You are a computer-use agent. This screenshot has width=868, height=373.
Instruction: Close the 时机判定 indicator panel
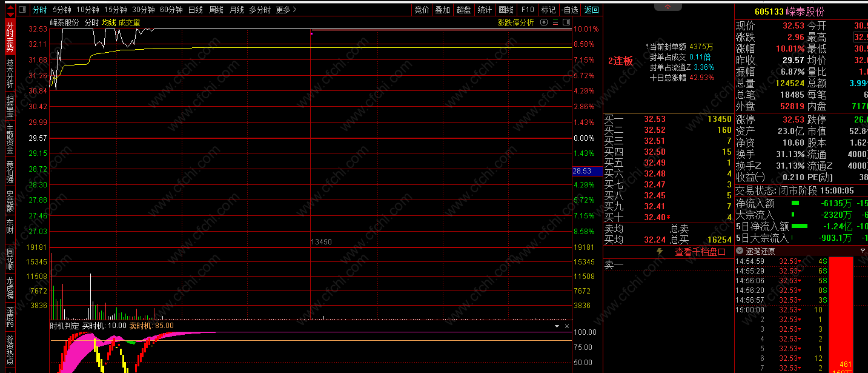567,326
